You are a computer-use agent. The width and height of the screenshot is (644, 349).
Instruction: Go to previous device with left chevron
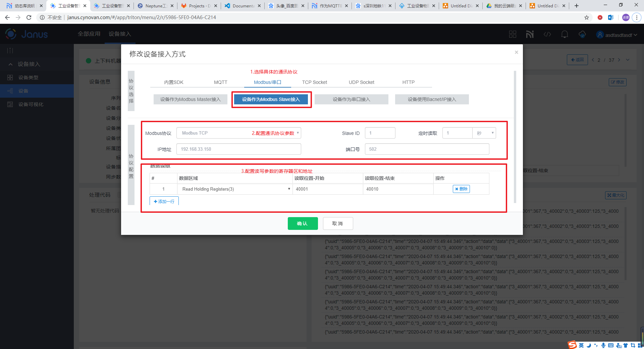pos(593,60)
